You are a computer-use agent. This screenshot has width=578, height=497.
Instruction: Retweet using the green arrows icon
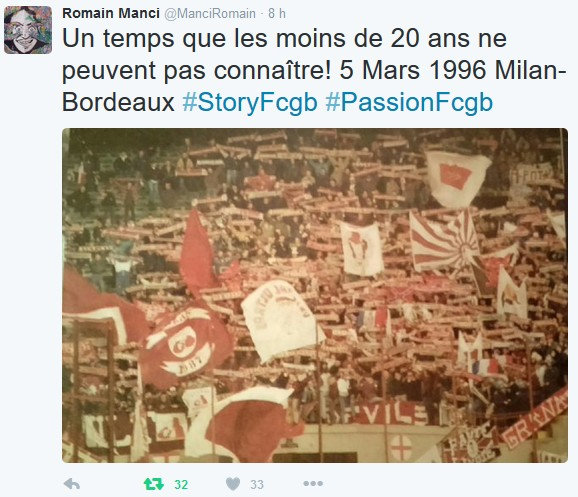click(x=154, y=484)
